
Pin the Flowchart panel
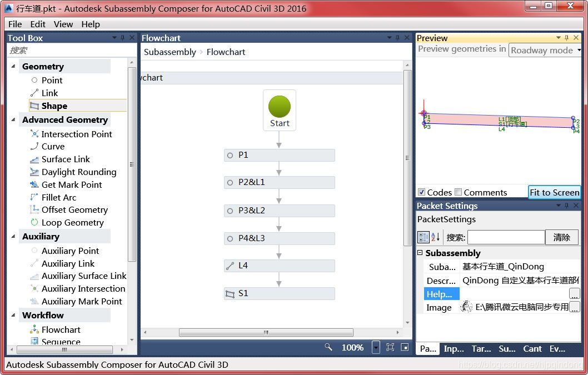(x=397, y=38)
